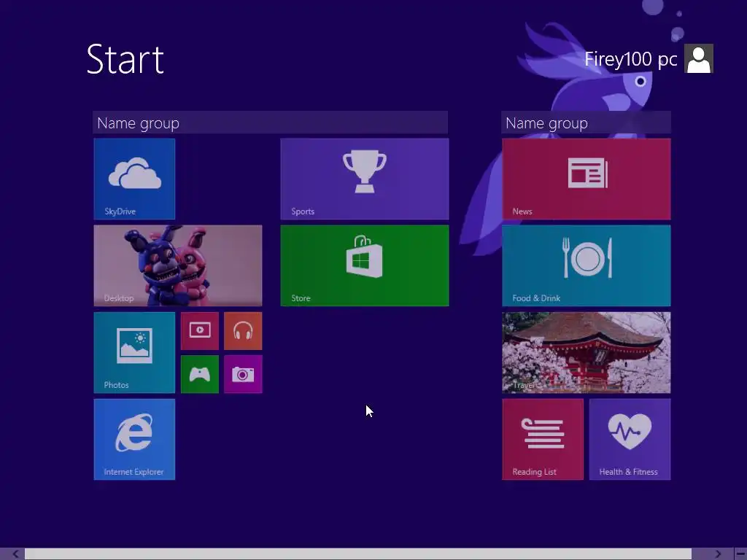Open the Food & Drink tile
747x560 pixels.
587,265
